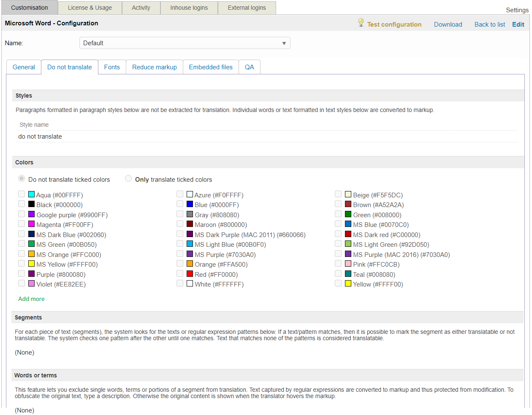Click the Red (#FF0000) color square

[190, 274]
